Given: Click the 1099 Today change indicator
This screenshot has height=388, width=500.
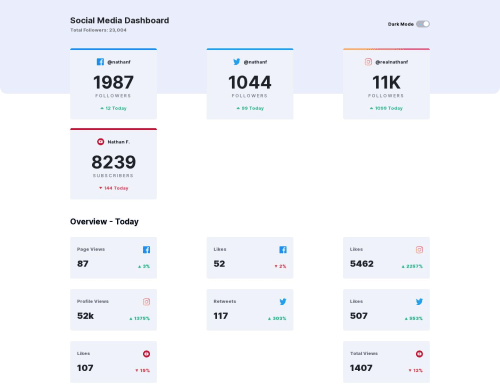Looking at the screenshot, I should click(x=386, y=108).
